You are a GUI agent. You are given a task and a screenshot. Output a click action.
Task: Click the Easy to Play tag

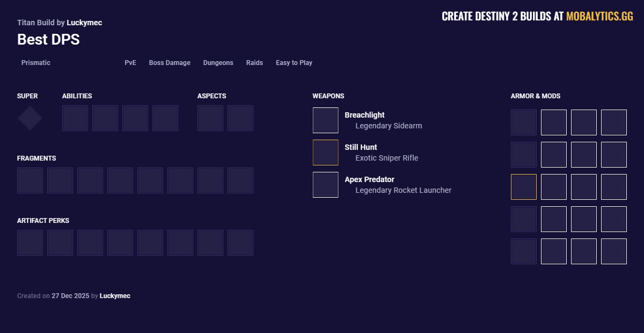click(x=294, y=63)
